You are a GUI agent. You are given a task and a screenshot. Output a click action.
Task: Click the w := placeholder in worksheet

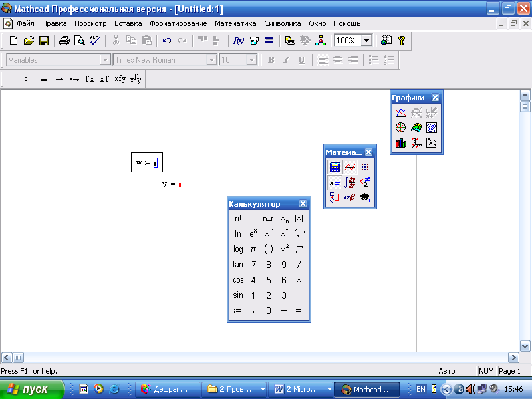[x=156, y=163]
